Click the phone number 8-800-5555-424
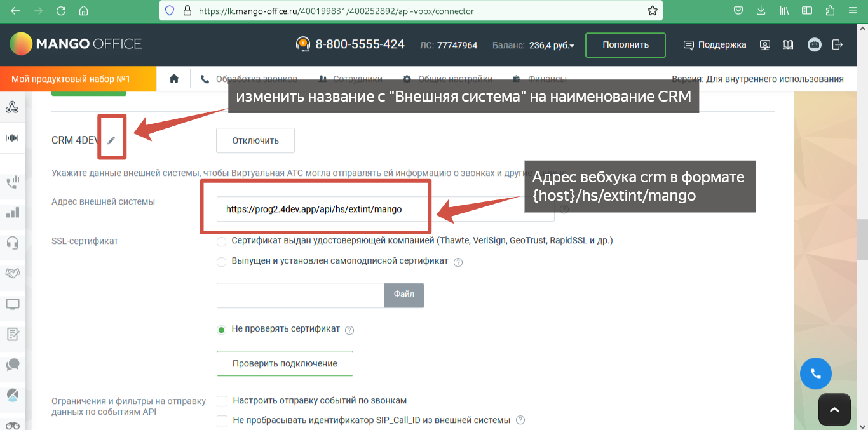Viewport: 868px width, 430px height. 360,44
